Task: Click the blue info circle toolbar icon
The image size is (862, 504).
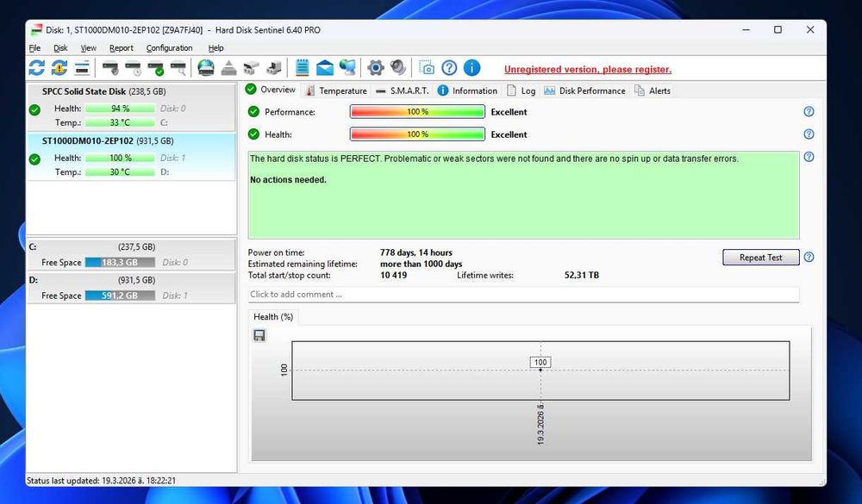Action: click(x=472, y=68)
